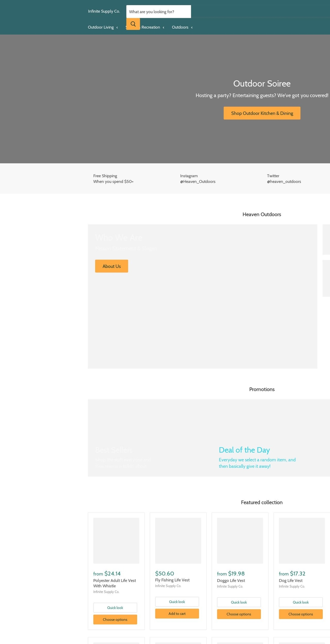Choose options for Dog Life Vest
This screenshot has height=644, width=330.
(301, 614)
